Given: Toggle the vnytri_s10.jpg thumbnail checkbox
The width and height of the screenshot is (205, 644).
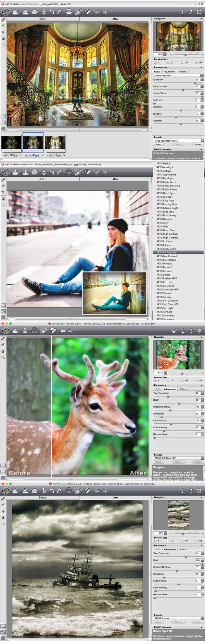Looking at the screenshot, I should 65,155.
